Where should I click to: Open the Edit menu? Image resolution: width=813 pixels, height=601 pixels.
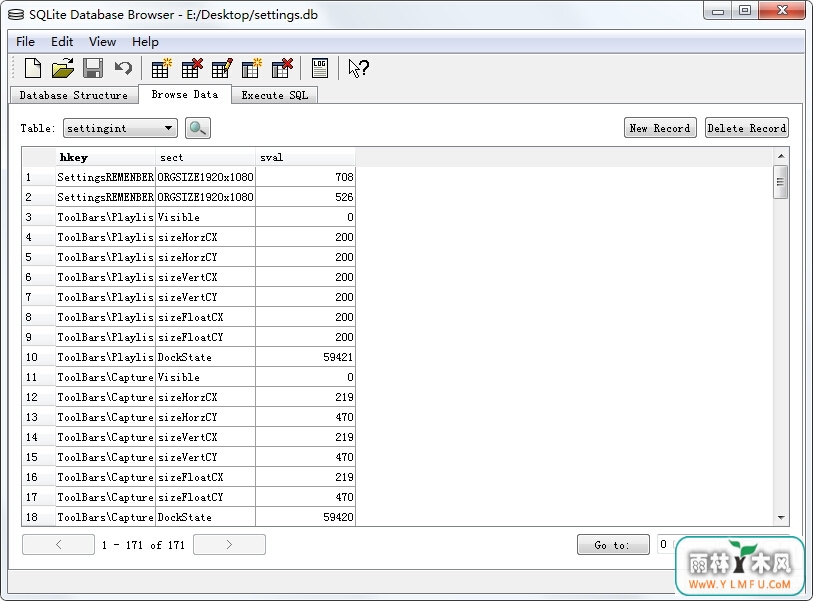tap(62, 41)
